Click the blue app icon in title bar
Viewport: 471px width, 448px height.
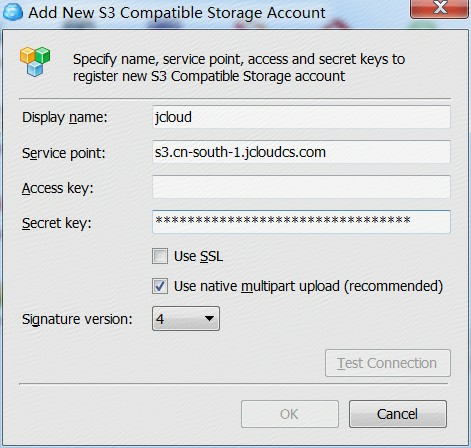click(13, 12)
